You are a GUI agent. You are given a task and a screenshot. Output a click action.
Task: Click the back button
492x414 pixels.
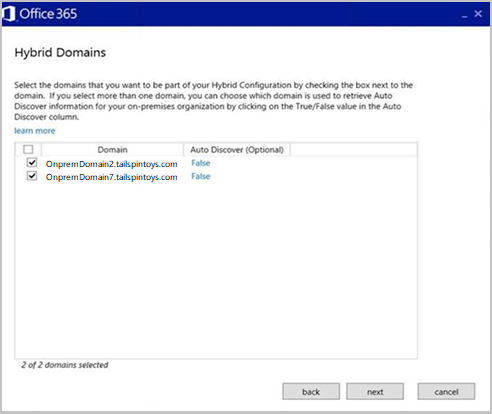311,391
